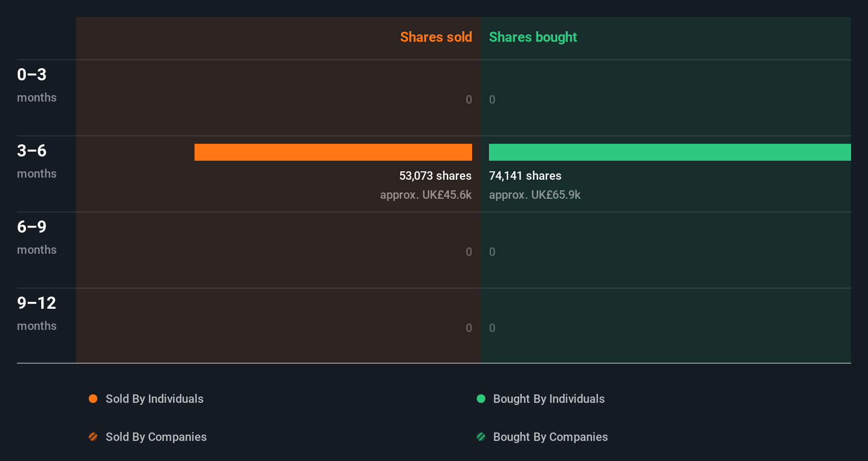
Task: Click the approx. UK£65.9k value
Action: [x=534, y=195]
